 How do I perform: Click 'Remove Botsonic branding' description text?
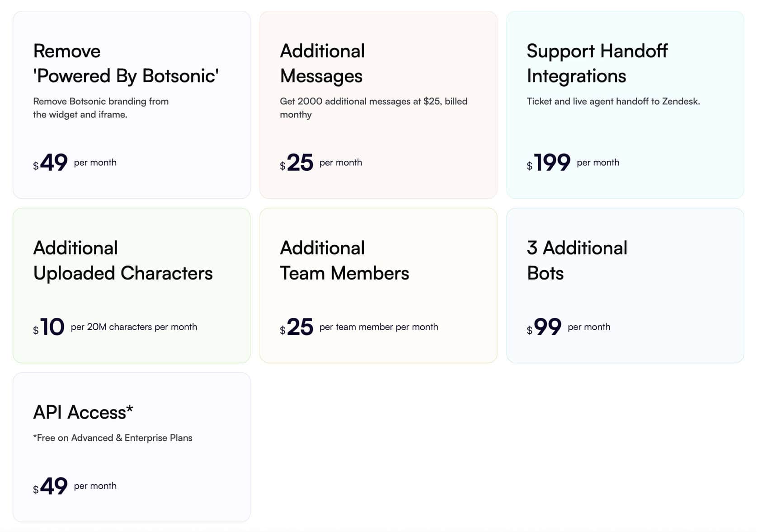coord(101,108)
